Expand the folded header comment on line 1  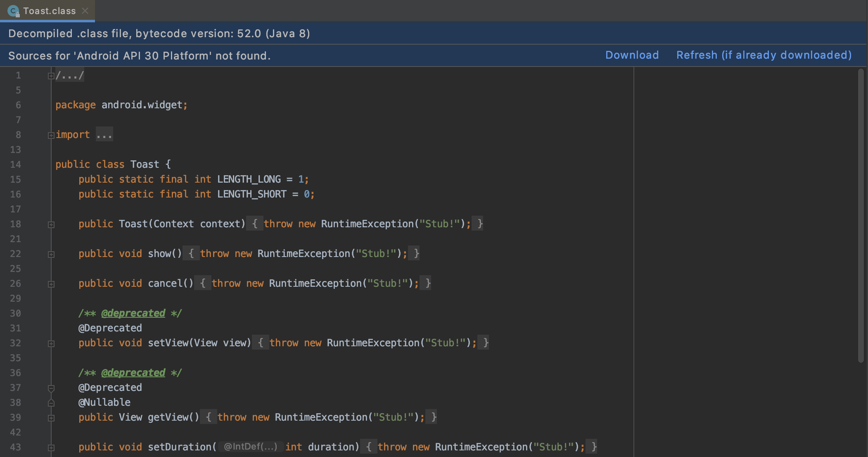click(x=51, y=76)
